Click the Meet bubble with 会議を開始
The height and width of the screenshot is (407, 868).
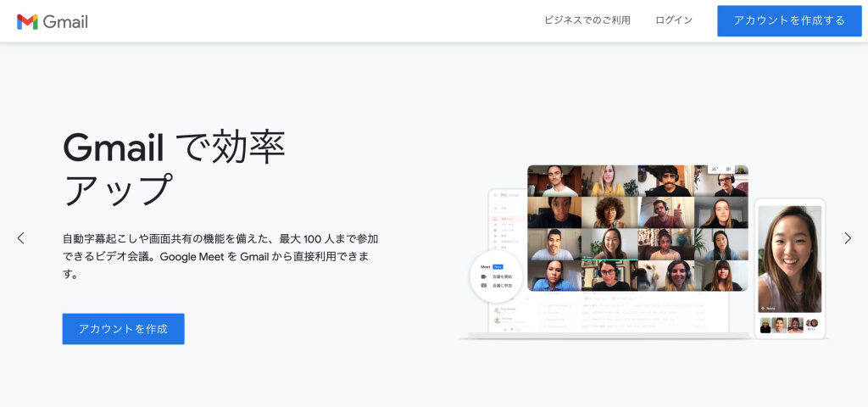496,276
